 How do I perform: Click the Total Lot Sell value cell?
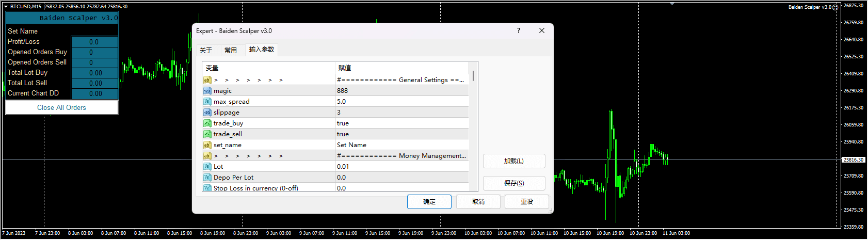pyautogui.click(x=94, y=83)
